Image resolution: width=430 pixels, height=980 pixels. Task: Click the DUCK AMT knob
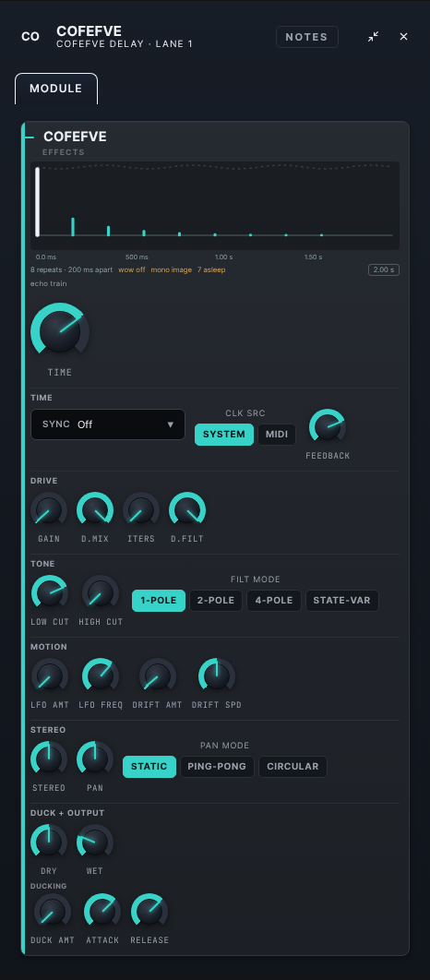tap(53, 912)
